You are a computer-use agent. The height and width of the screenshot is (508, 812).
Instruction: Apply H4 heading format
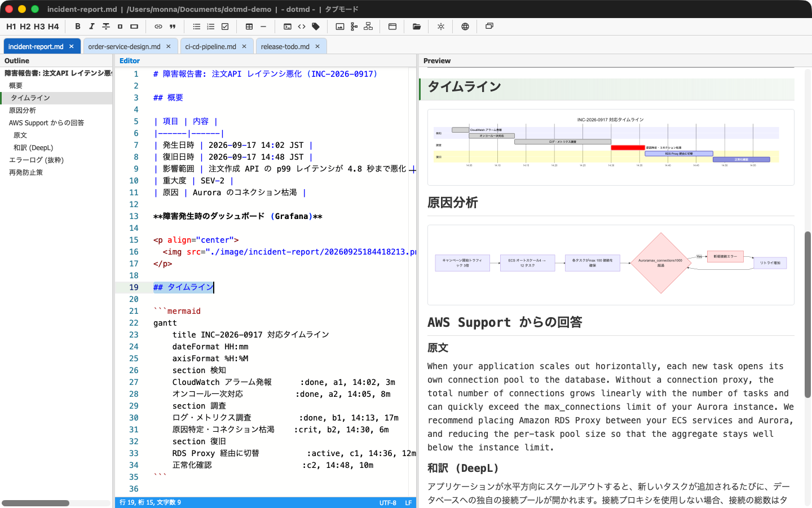click(54, 27)
